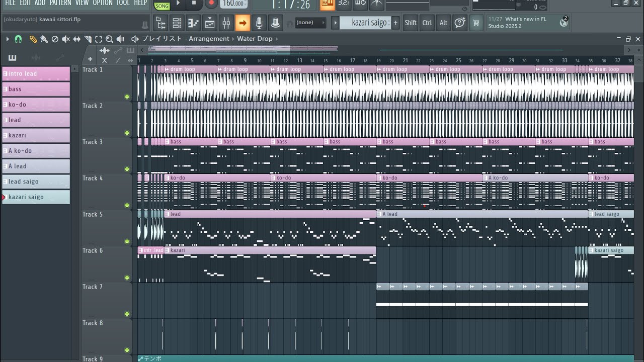The image size is (644, 362).
Task: Add new pattern with plus button
Action: pos(395,23)
